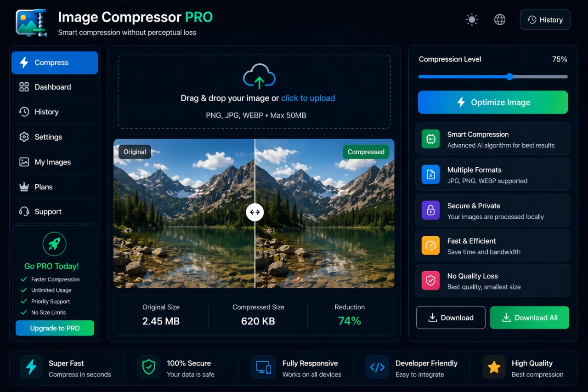Click the "74%" reduction value
The width and height of the screenshot is (588, 392).
[350, 321]
